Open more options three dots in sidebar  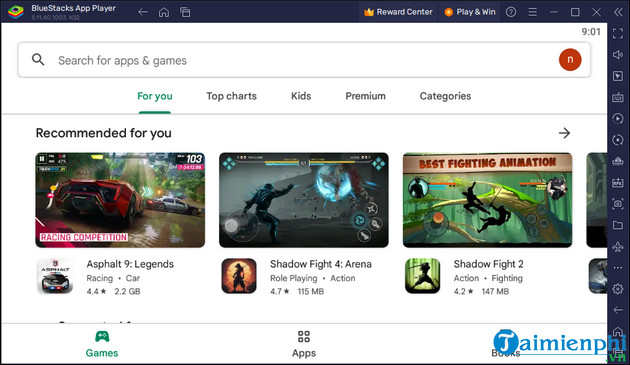click(618, 267)
